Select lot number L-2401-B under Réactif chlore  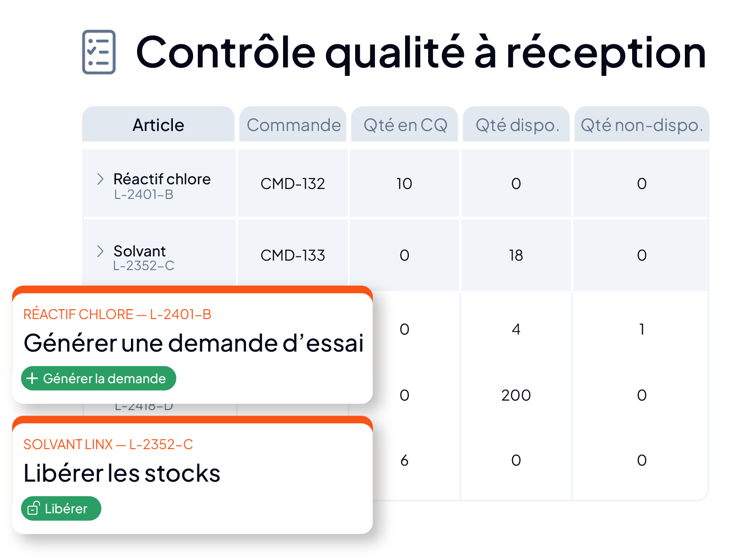coord(144,195)
